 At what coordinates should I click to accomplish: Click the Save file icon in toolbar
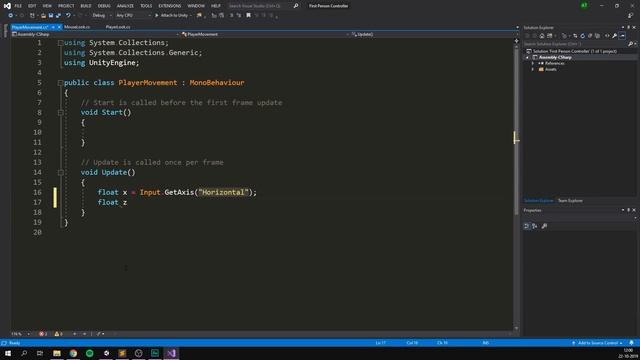[51, 16]
